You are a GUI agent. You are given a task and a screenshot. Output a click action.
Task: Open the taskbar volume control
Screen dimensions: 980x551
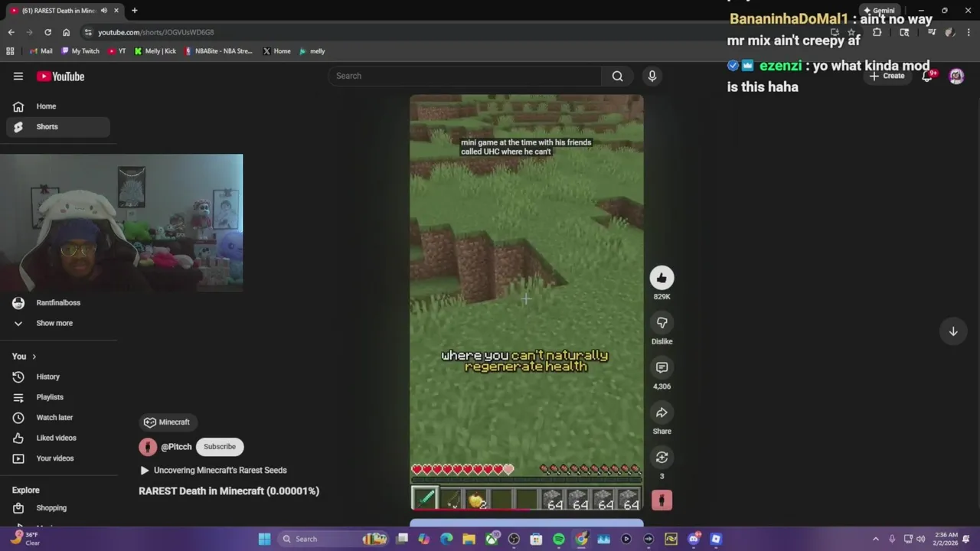[x=920, y=539]
